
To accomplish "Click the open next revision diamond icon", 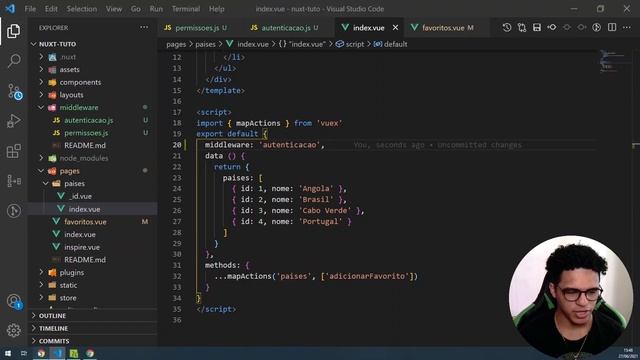I will 582,27.
